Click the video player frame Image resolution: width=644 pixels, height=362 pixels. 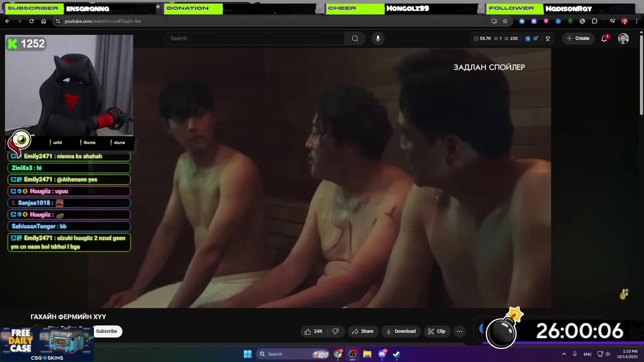[319, 178]
